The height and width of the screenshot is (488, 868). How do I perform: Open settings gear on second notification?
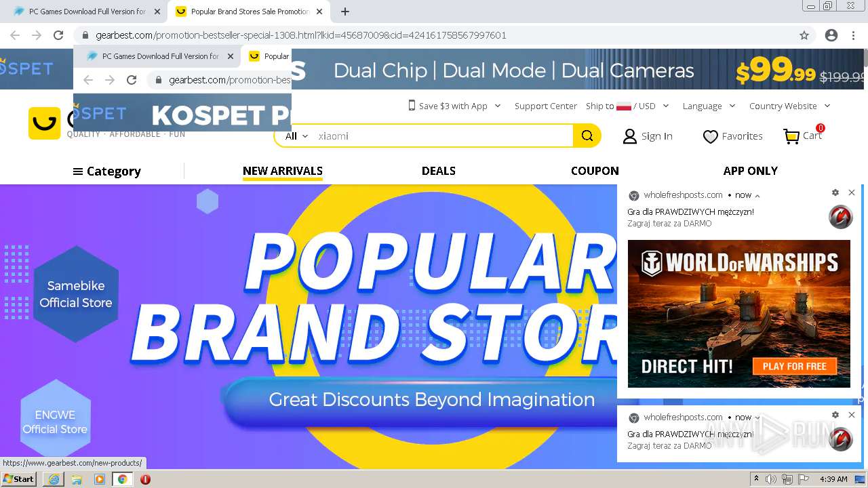click(835, 415)
